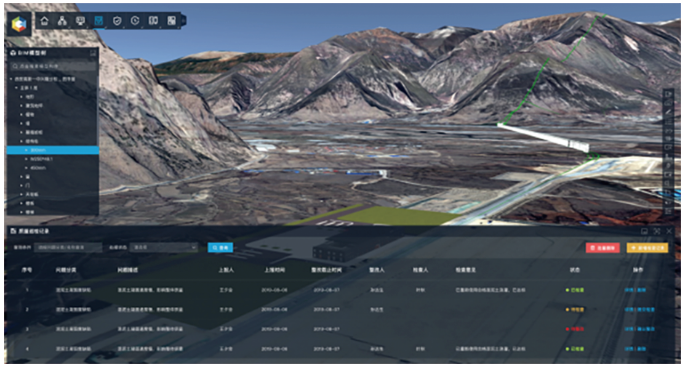Collapse the second-level building node in tree
Image resolution: width=687 pixels, height=368 pixels.
pyautogui.click(x=17, y=88)
